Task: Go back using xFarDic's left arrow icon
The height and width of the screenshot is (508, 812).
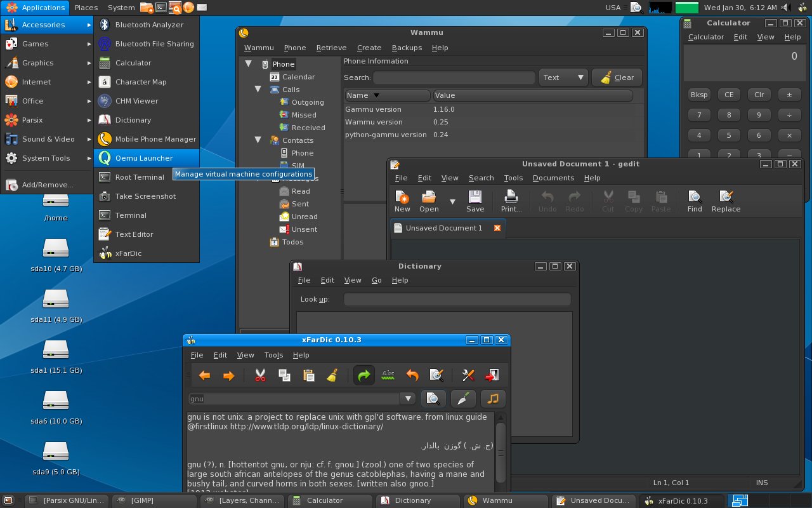Action: [204, 376]
